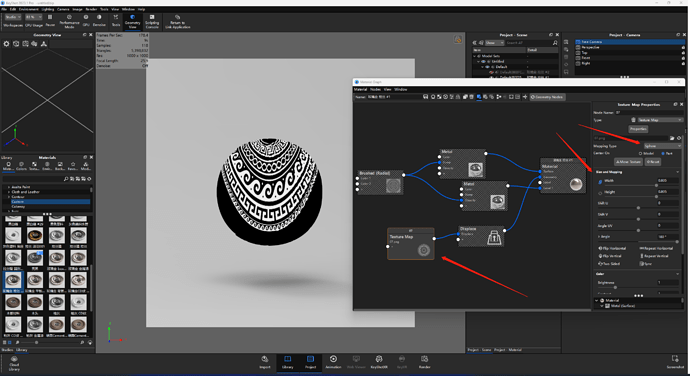
Task: Click the Angle slider handle
Action: (x=677, y=241)
